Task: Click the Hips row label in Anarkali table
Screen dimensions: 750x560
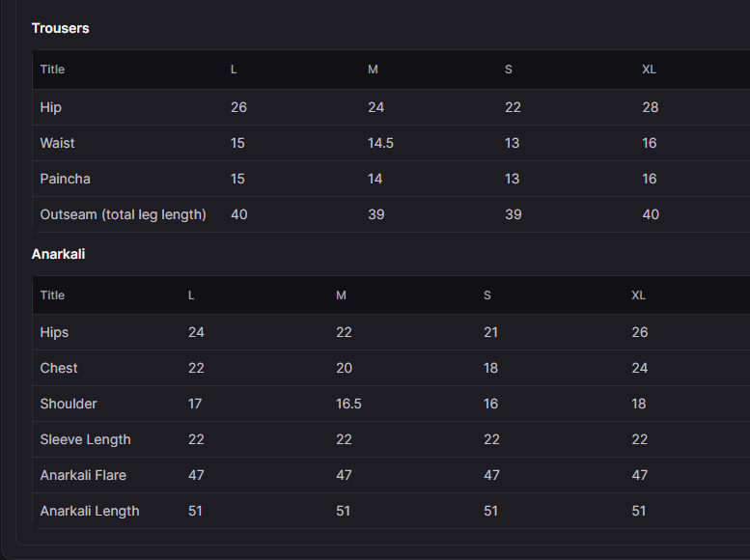Action: [x=54, y=332]
